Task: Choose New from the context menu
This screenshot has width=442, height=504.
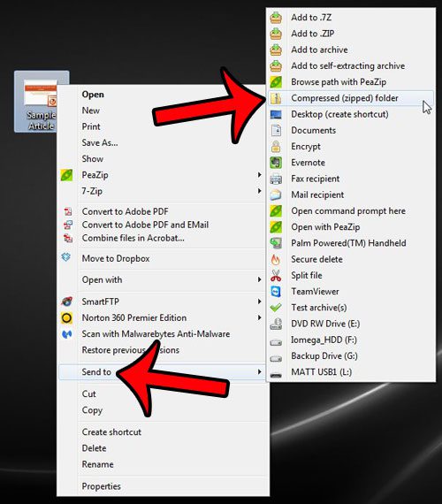Action: point(164,111)
